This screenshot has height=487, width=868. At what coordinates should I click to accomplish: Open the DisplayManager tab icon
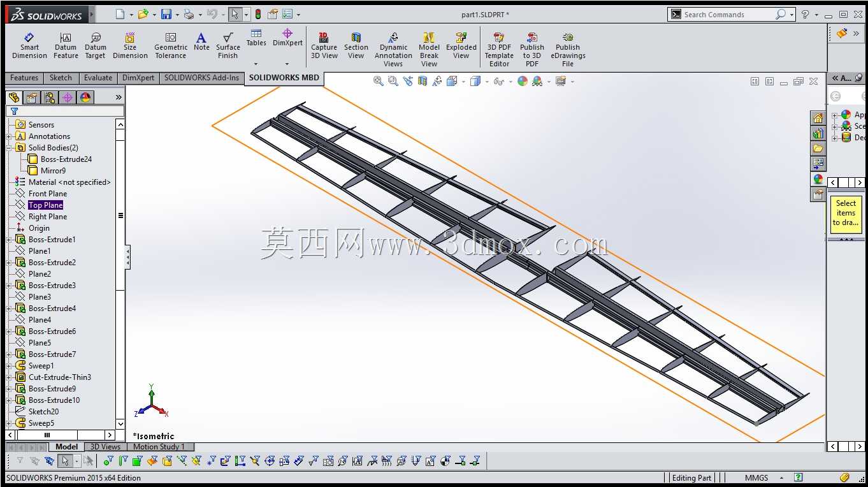click(x=85, y=98)
